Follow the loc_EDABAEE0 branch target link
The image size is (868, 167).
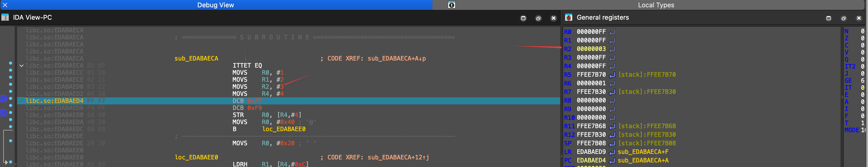click(284, 129)
